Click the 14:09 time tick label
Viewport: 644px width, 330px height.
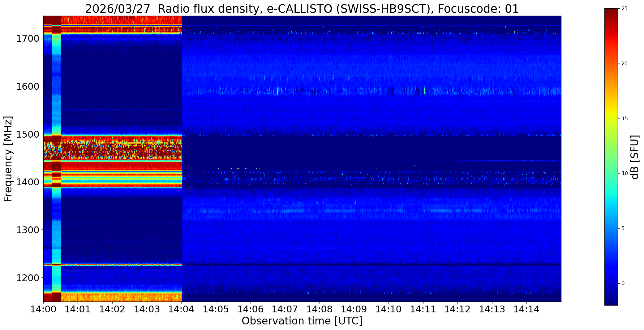[354, 309]
